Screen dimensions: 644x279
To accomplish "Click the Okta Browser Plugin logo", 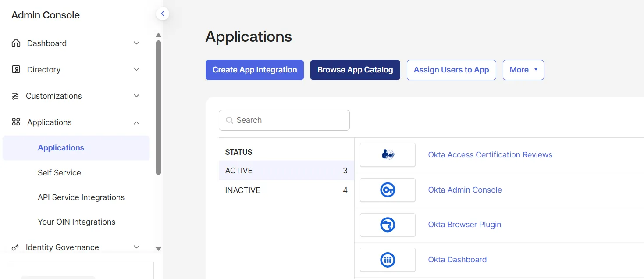I will (x=388, y=225).
